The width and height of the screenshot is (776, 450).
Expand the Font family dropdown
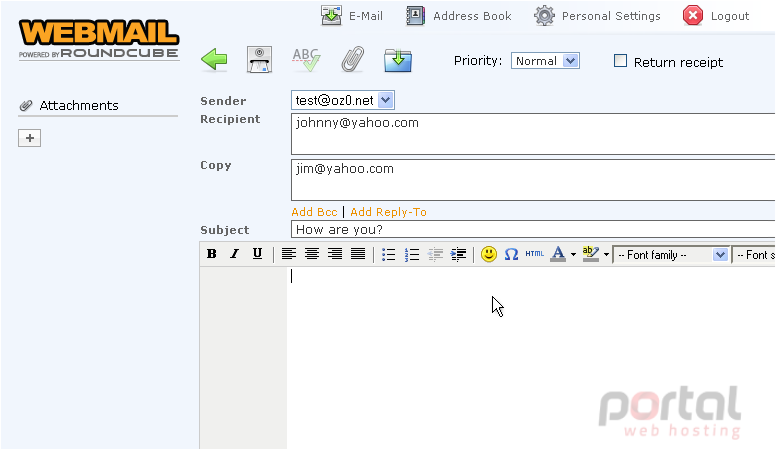671,255
